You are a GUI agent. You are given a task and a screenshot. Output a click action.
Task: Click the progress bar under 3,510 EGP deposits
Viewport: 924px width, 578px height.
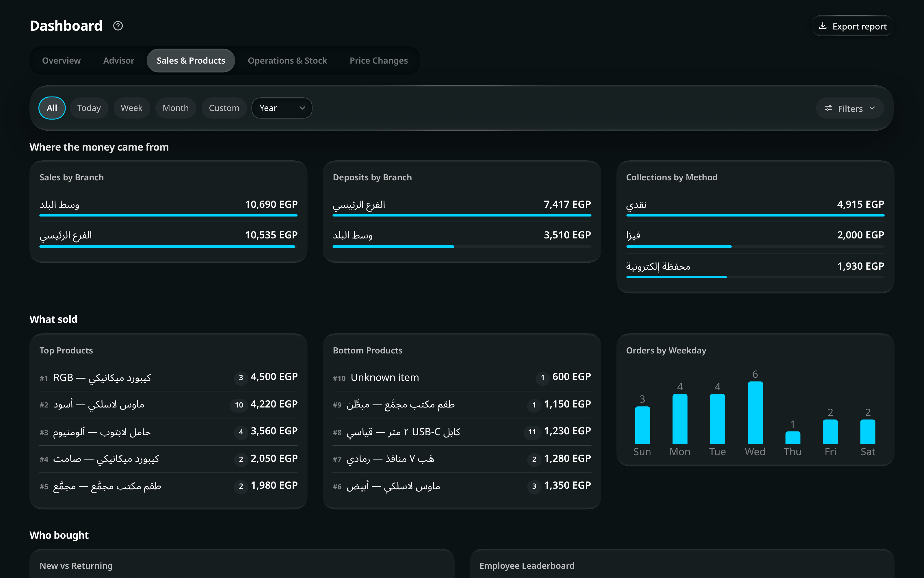click(462, 247)
